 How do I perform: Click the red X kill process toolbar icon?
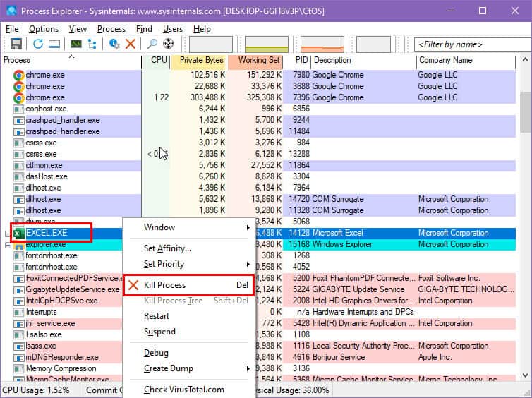[x=131, y=44]
